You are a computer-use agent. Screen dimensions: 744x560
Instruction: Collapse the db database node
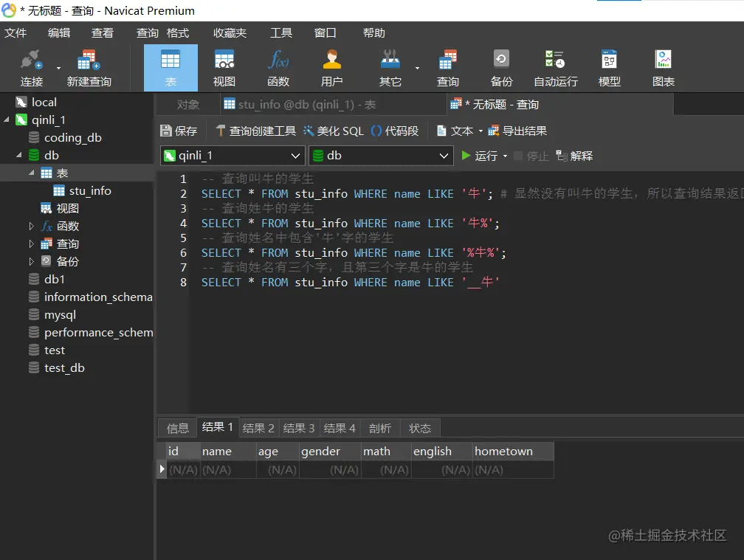(x=19, y=155)
